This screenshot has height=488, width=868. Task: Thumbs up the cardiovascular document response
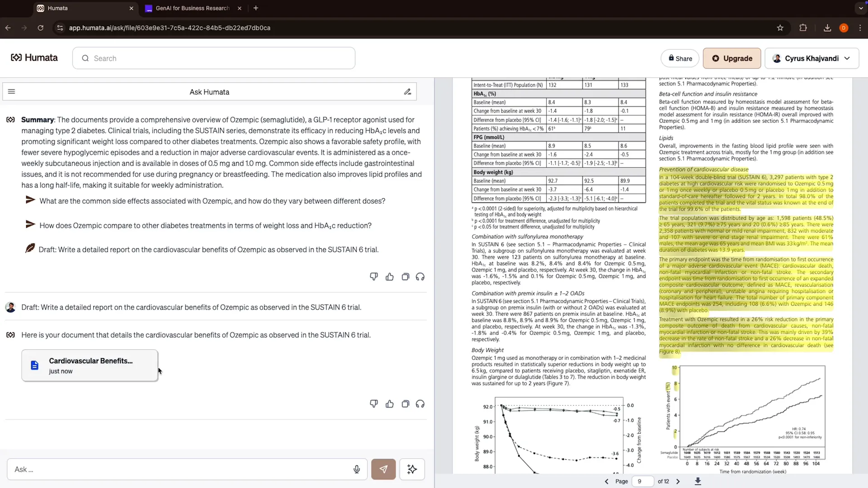click(390, 404)
